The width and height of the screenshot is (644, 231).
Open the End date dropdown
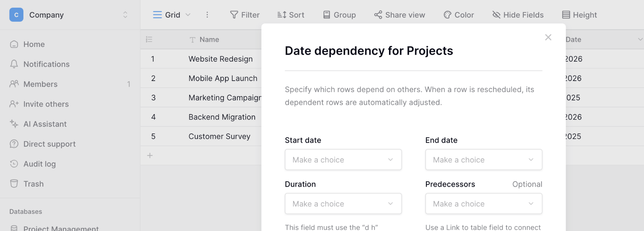point(483,159)
